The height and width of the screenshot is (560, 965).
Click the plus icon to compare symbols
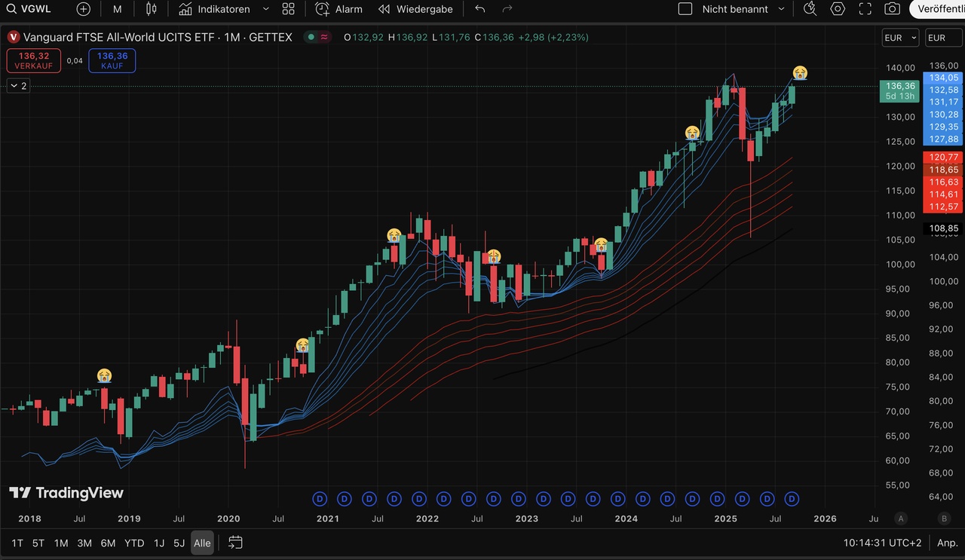pos(83,9)
